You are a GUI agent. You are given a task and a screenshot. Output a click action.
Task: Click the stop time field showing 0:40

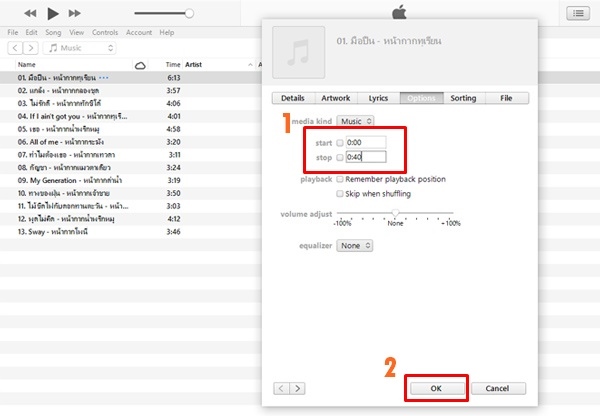(366, 157)
